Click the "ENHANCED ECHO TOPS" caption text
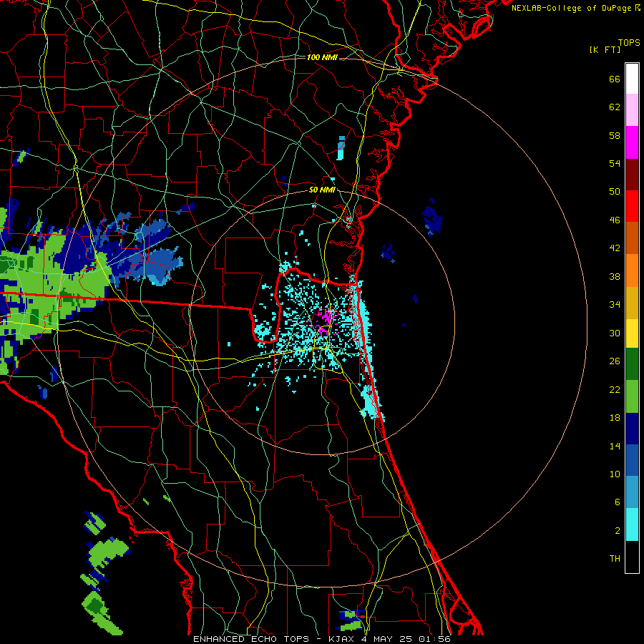Screen dimensions: 644x644 pos(251,639)
